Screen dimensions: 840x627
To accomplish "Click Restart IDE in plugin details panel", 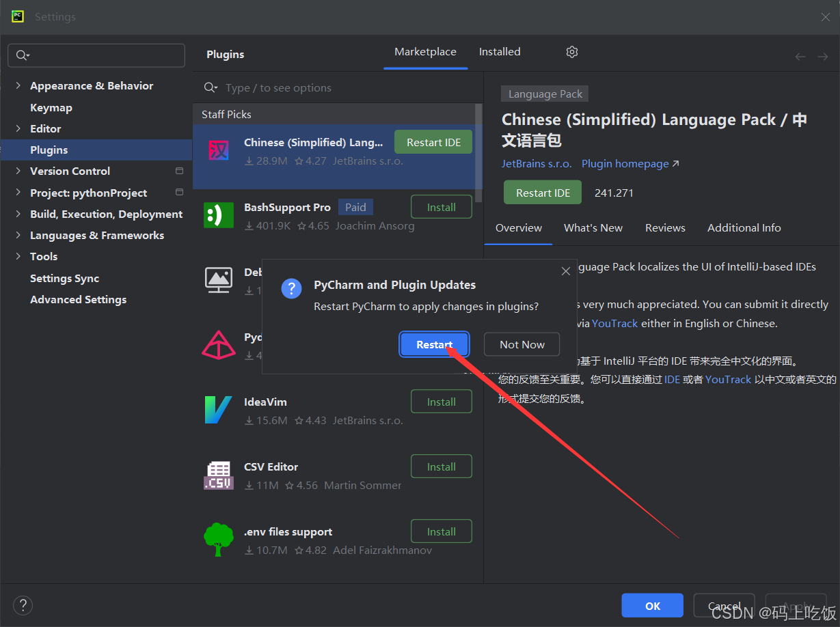I will coord(543,193).
